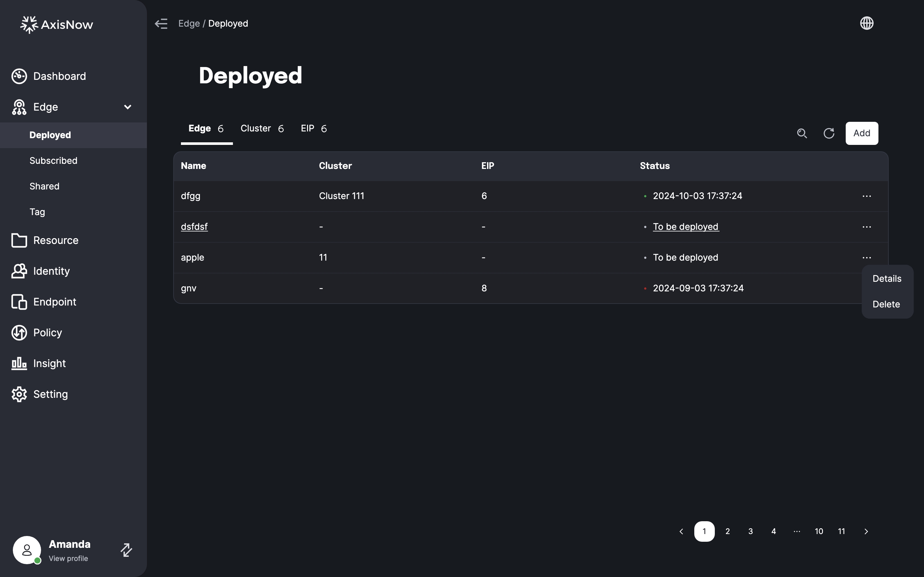Click the Add button
Screen dimensions: 924x577
click(x=862, y=133)
